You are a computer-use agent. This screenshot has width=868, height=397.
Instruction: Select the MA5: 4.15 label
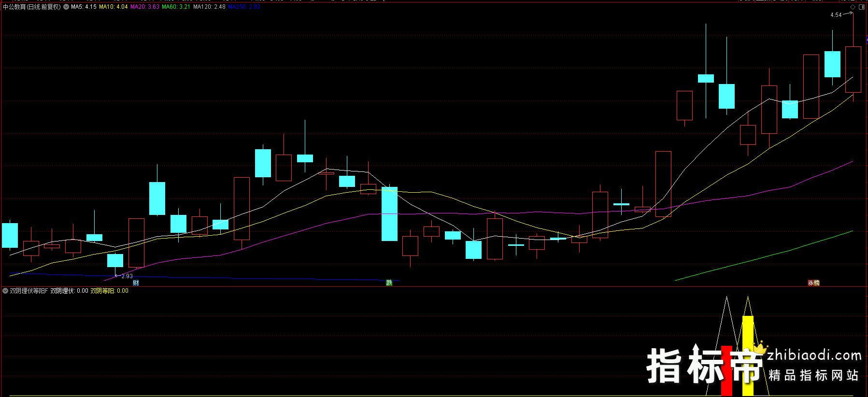[84, 7]
